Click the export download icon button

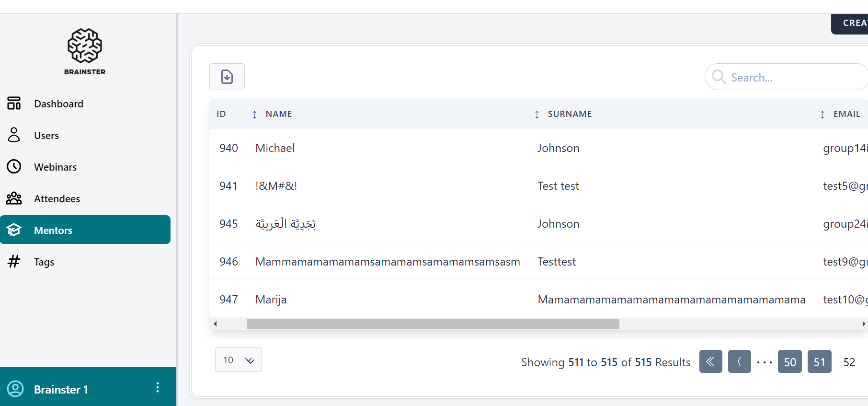(227, 77)
